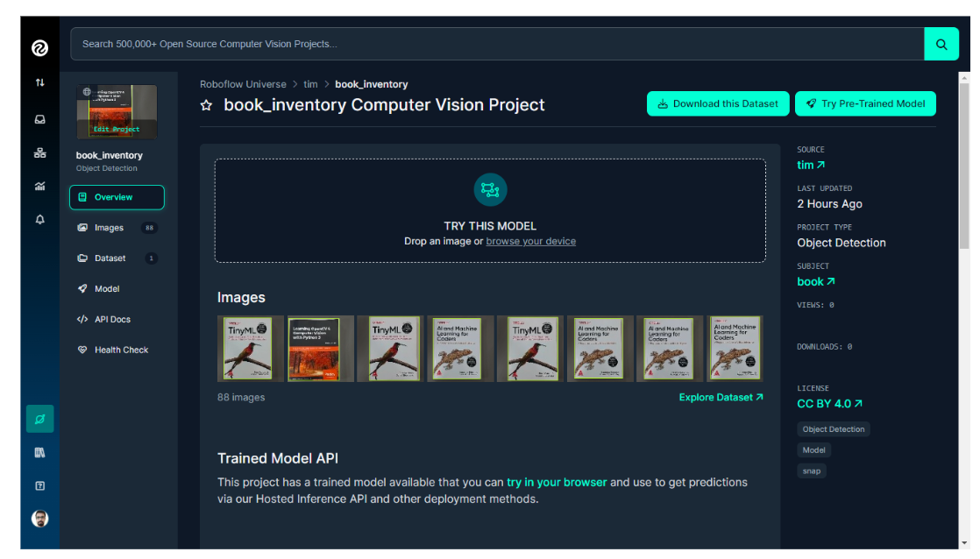
Task: Click the globe icon on project thumbnail
Action: [87, 92]
